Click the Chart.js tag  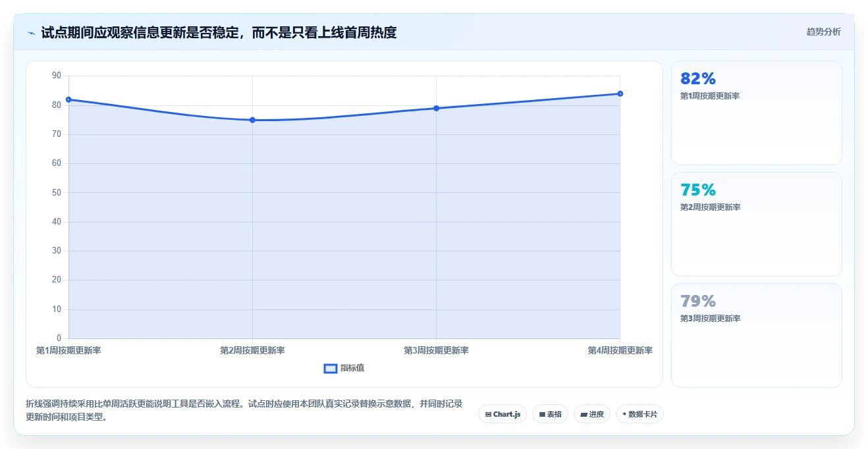[502, 414]
